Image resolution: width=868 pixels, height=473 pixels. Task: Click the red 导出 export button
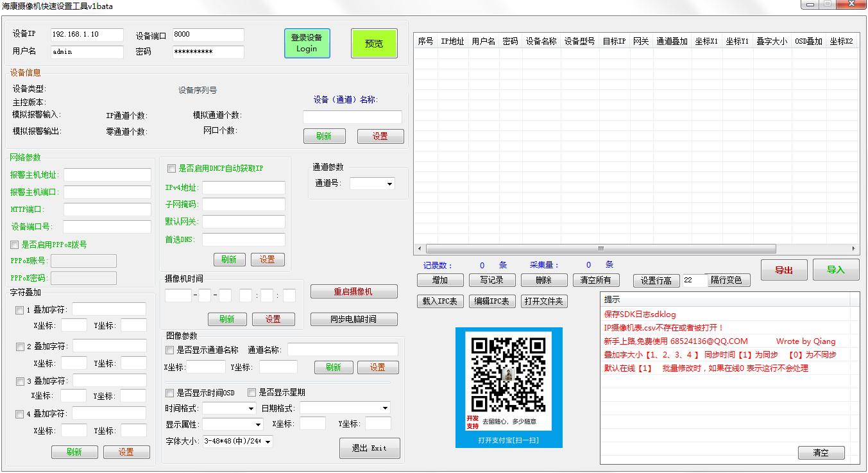tap(783, 270)
